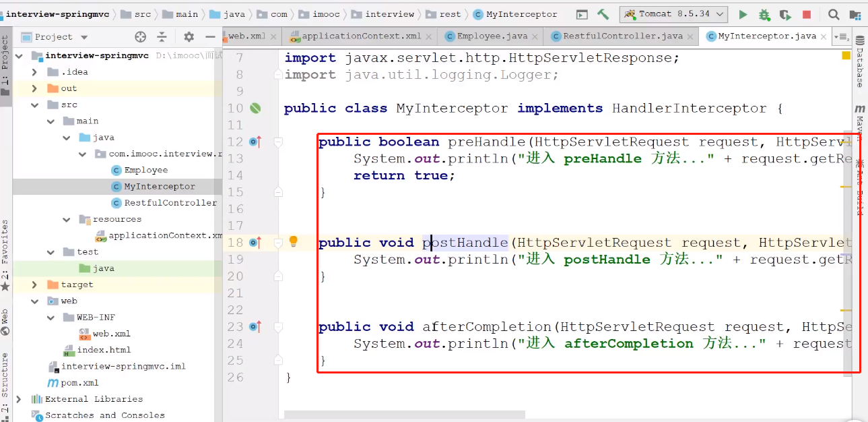Build the project with the hammer icon
Image resolution: width=868 pixels, height=422 pixels.
pos(603,14)
